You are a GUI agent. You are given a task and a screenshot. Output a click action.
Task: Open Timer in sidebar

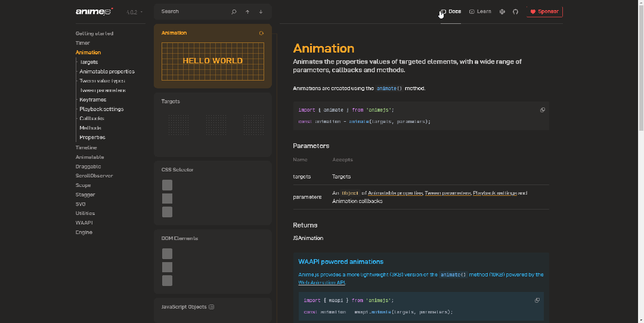(x=82, y=43)
